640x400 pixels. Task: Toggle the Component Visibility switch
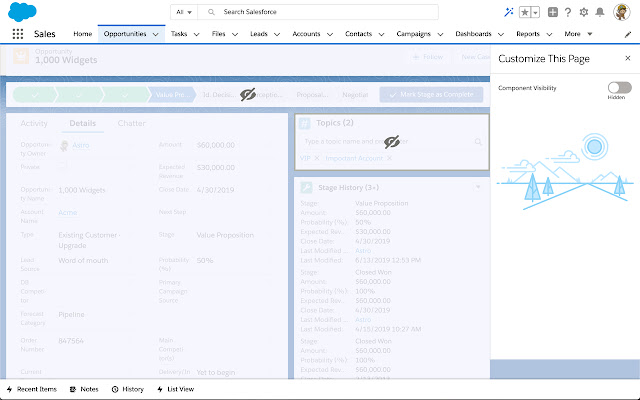pyautogui.click(x=619, y=88)
